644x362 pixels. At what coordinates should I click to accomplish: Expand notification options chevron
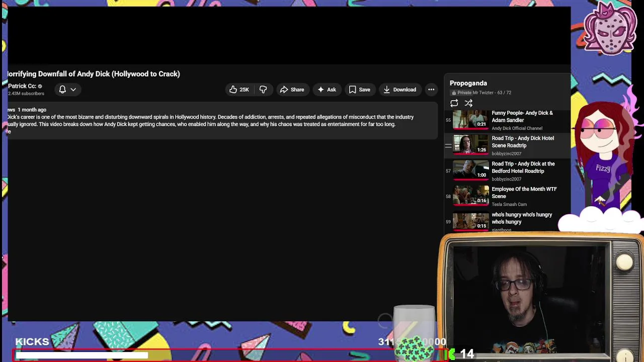tap(73, 89)
